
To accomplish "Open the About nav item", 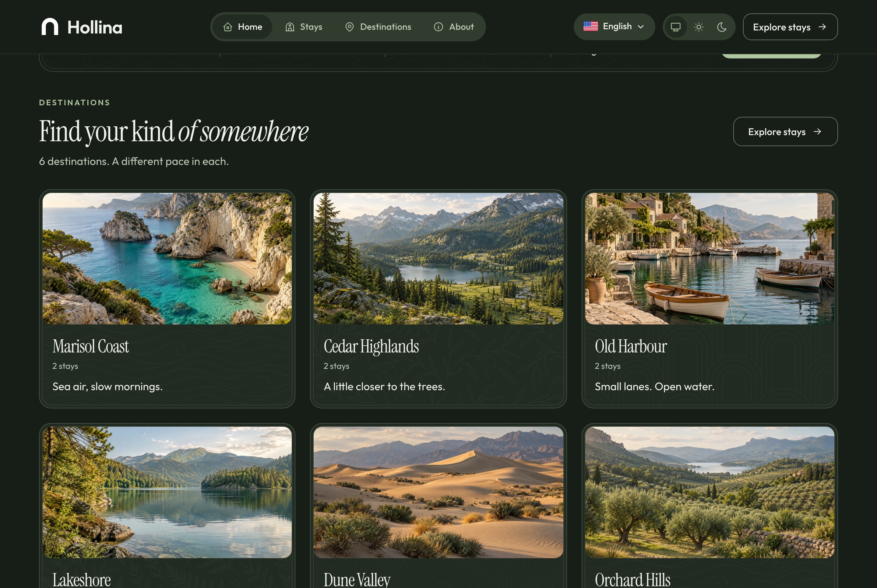I will click(454, 26).
